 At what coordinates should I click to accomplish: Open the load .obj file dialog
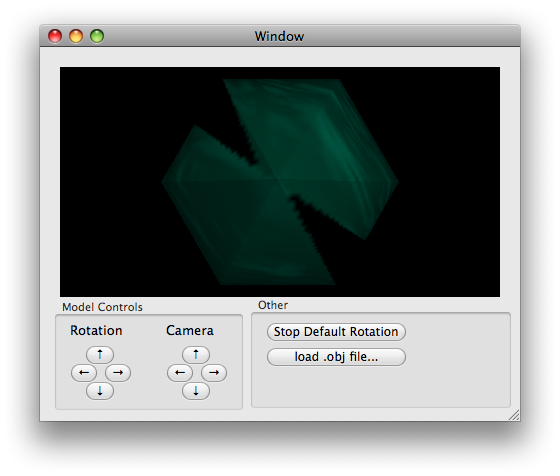click(x=336, y=357)
